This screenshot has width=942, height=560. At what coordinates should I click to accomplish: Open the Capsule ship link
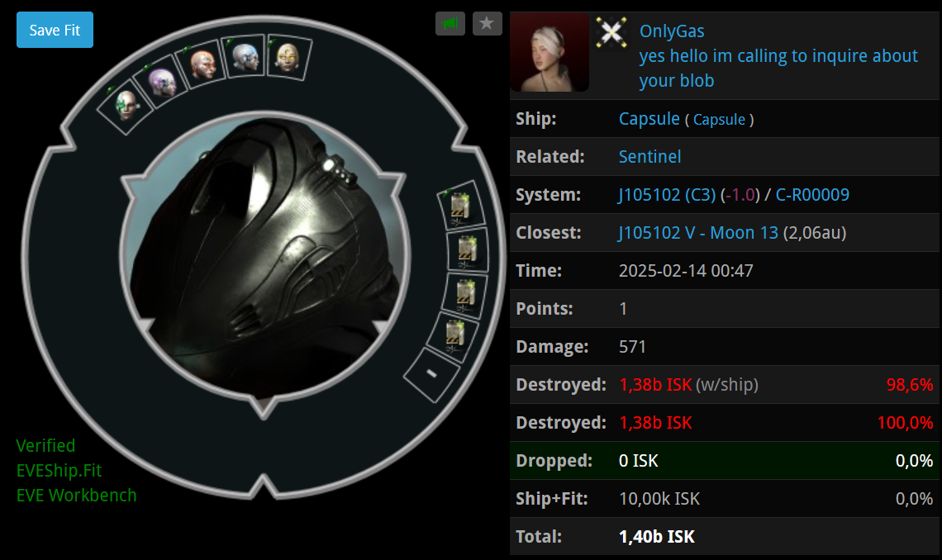coord(649,119)
